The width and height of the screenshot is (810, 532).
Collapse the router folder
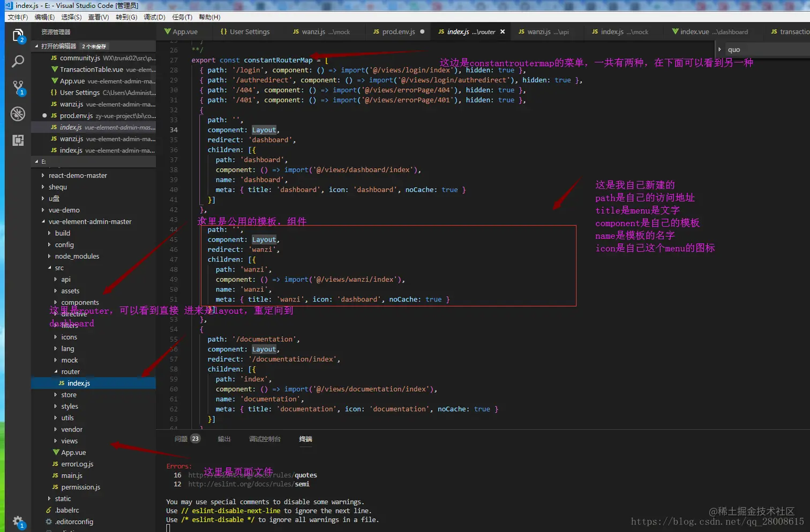tap(94, 372)
